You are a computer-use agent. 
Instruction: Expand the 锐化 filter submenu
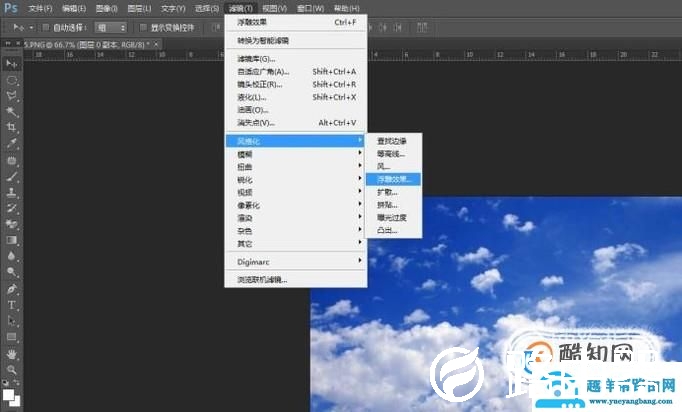[296, 180]
